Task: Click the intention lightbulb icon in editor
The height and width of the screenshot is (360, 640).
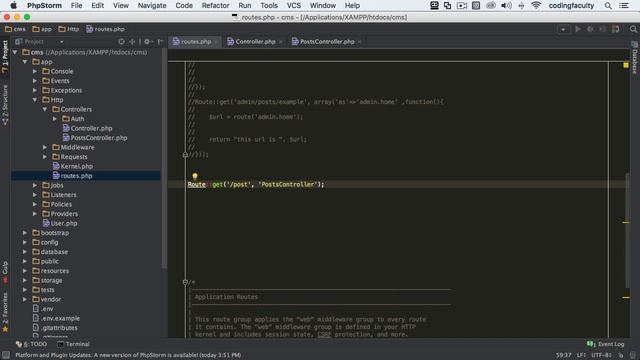Action: (195, 176)
